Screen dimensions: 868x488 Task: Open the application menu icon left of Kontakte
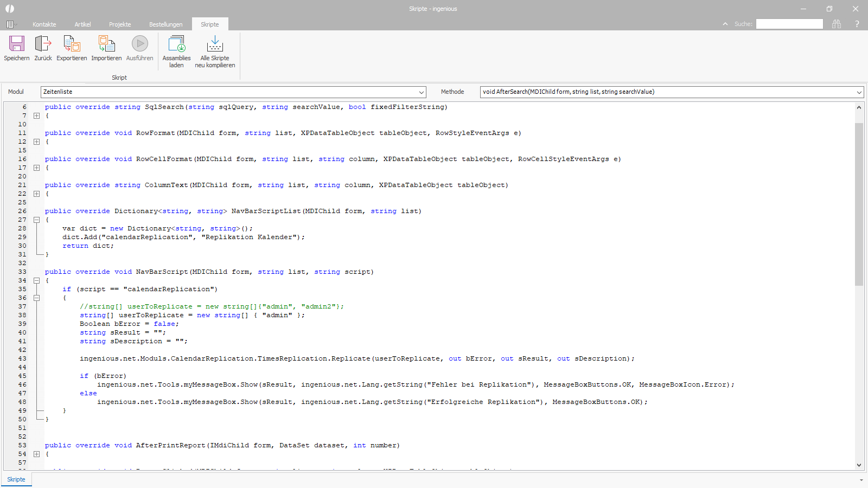11,24
